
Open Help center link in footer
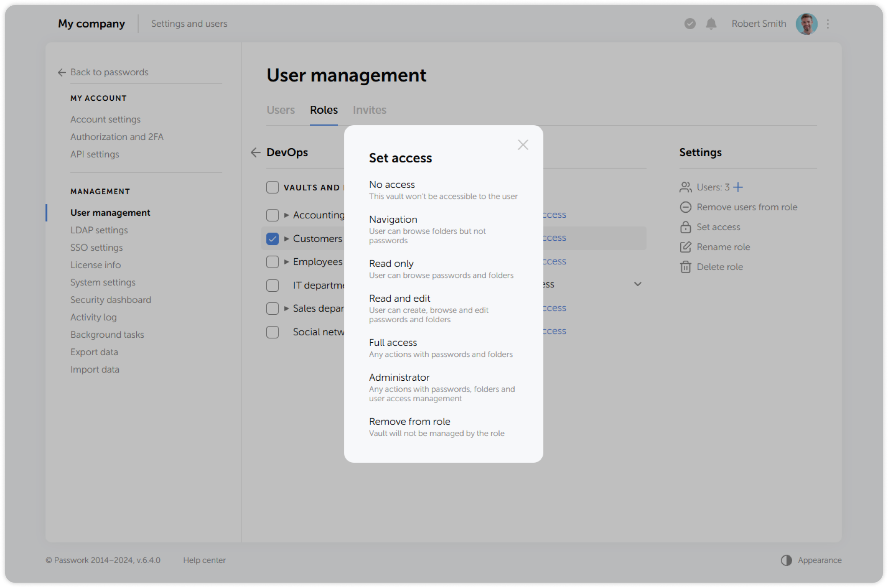tap(204, 560)
